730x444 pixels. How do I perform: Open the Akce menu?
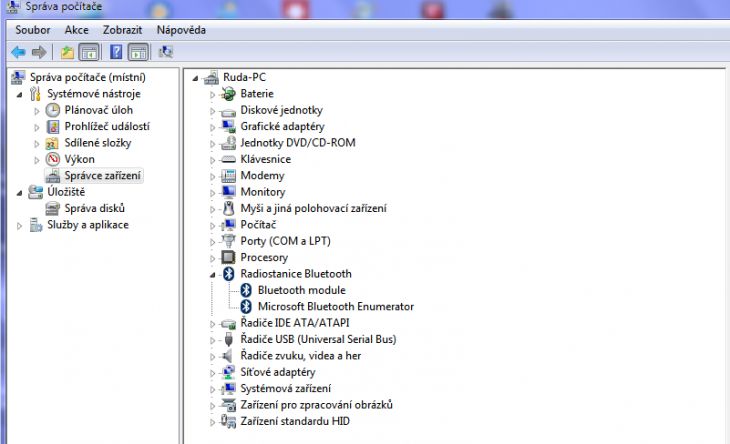(76, 30)
